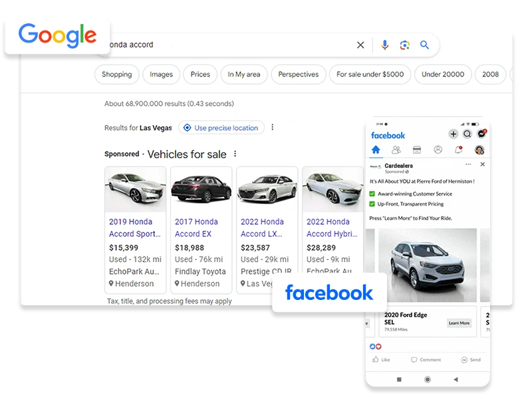
Task: Tap the Facebook search icon
Action: pyautogui.click(x=467, y=134)
